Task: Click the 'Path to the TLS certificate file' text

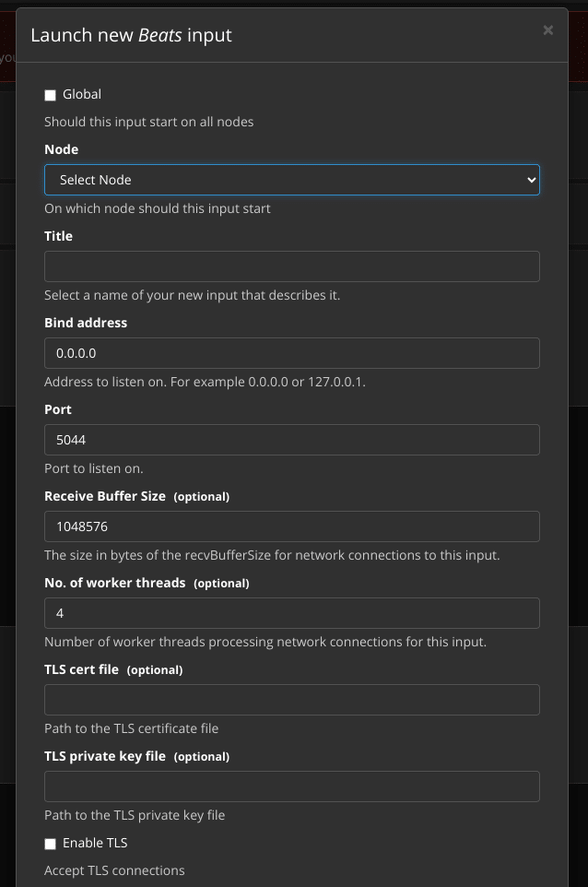Action: coord(131,728)
